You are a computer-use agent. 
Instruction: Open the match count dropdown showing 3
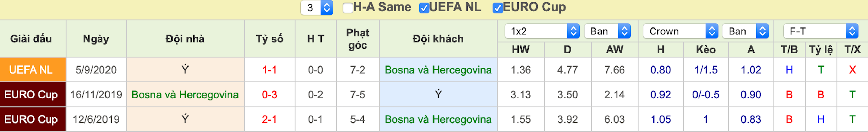click(317, 7)
